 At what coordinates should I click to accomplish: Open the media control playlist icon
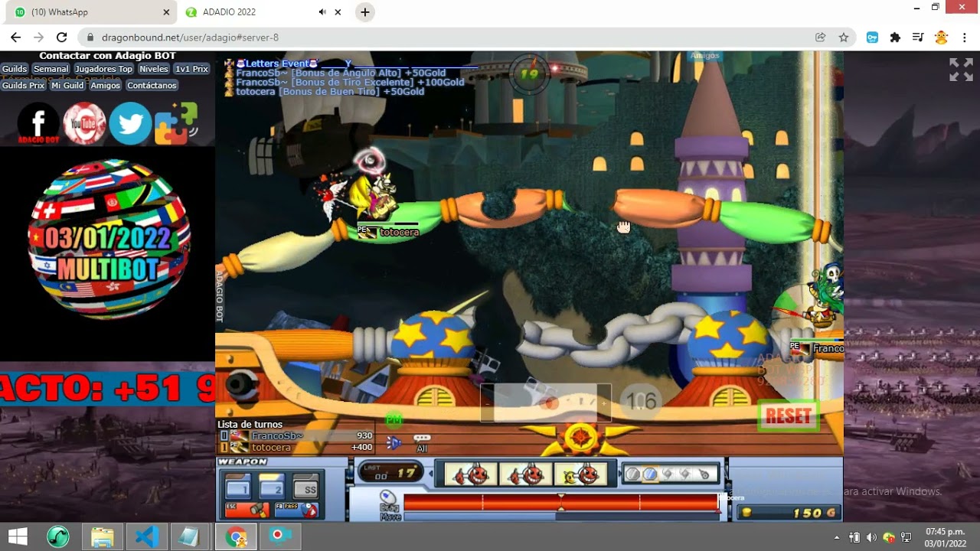(x=919, y=37)
